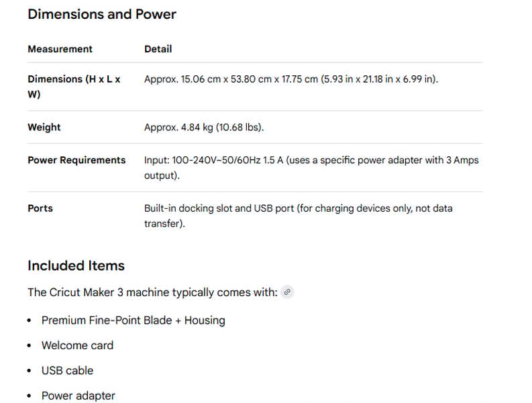Screen dimensions: 532x403
Task: Click the Detail column header
Action: [x=158, y=49]
